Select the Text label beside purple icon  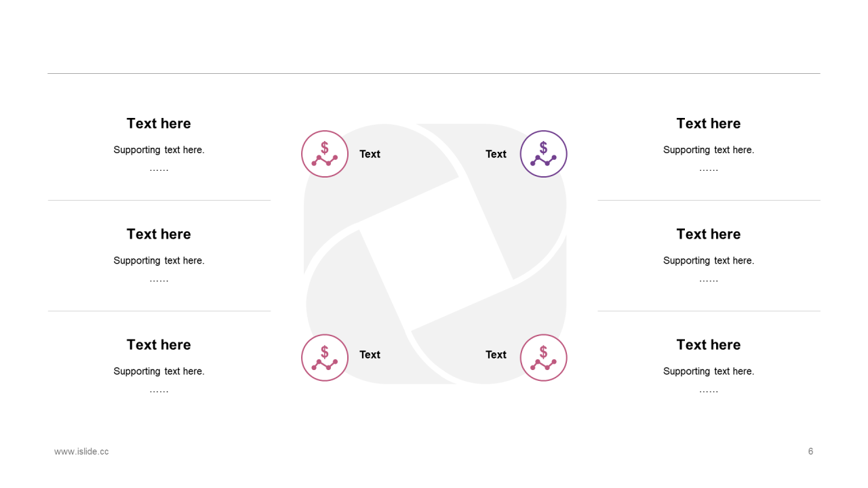496,154
